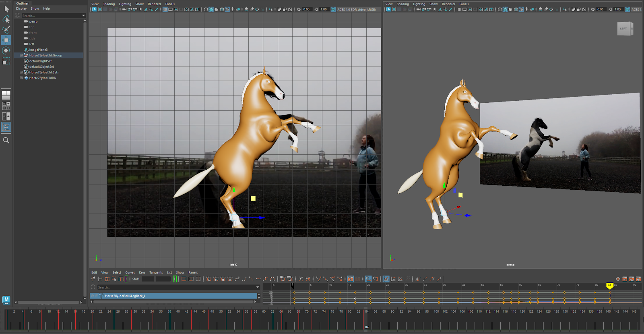
Task: Choose the Paint Selection tool
Action: click(x=6, y=30)
